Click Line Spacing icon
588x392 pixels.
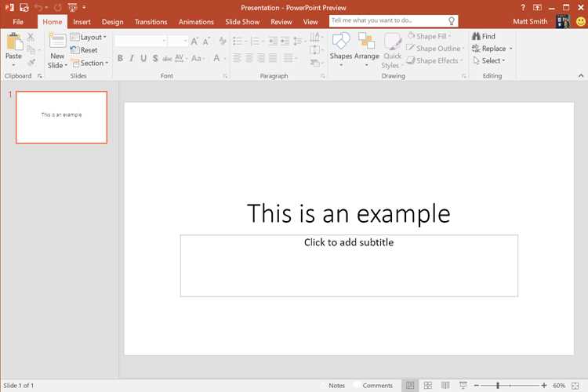tap(297, 41)
